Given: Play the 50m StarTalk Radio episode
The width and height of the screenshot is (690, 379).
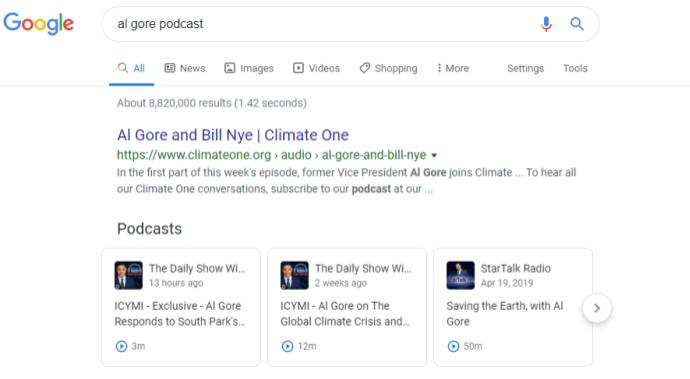Looking at the screenshot, I should 453,346.
